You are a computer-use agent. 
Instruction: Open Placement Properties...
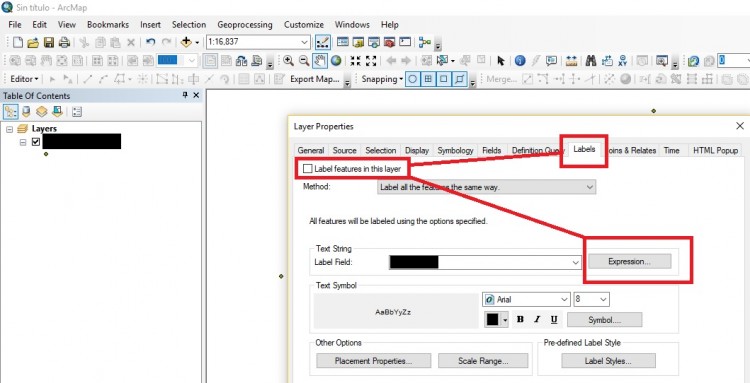pyautogui.click(x=374, y=361)
